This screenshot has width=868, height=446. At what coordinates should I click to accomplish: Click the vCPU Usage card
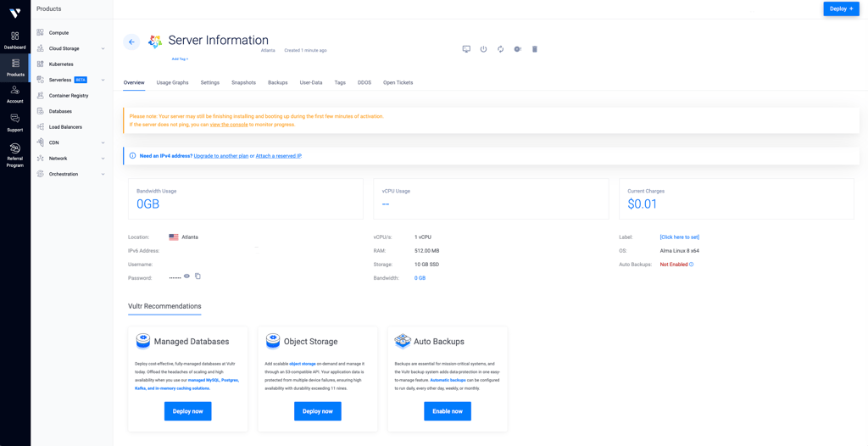(x=491, y=199)
